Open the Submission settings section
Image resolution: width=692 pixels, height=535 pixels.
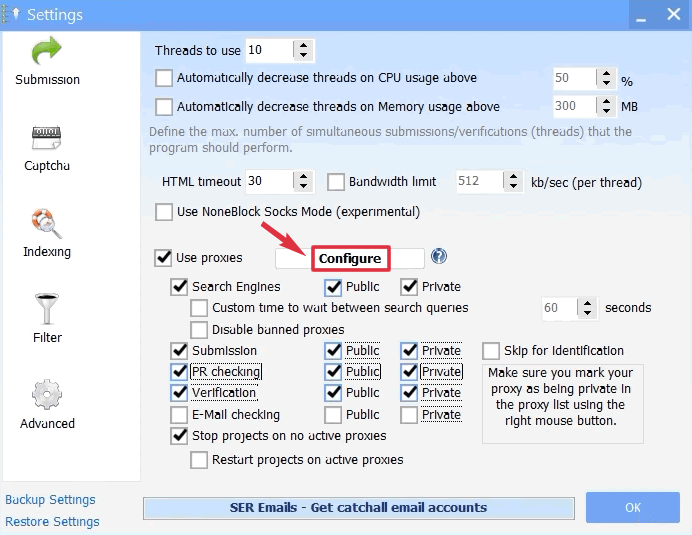point(47,61)
